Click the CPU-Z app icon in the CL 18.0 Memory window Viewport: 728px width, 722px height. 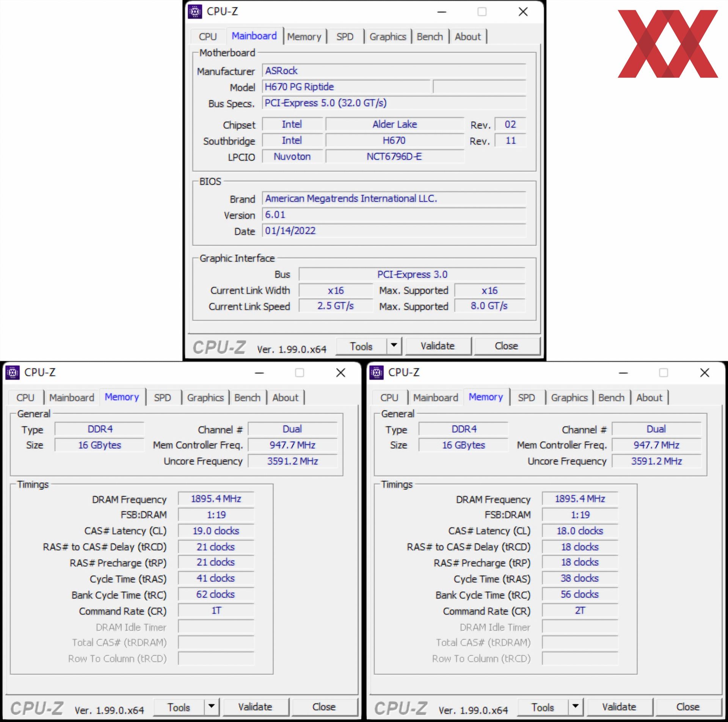[x=377, y=373]
